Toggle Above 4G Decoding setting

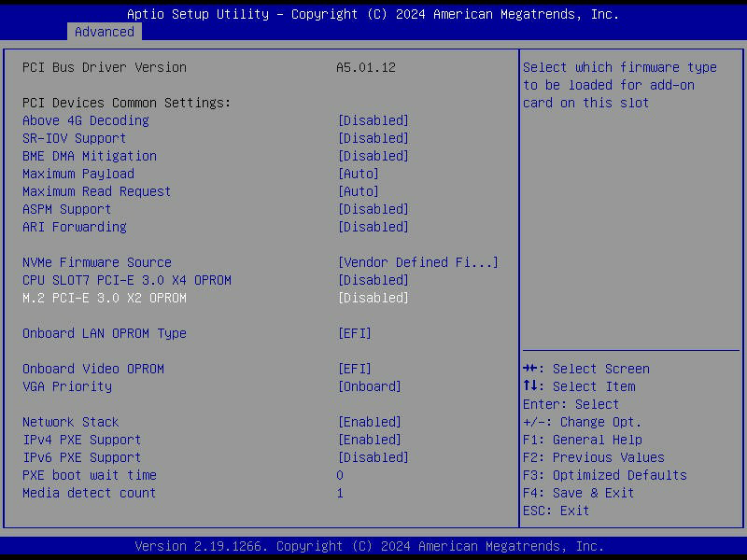(x=373, y=120)
